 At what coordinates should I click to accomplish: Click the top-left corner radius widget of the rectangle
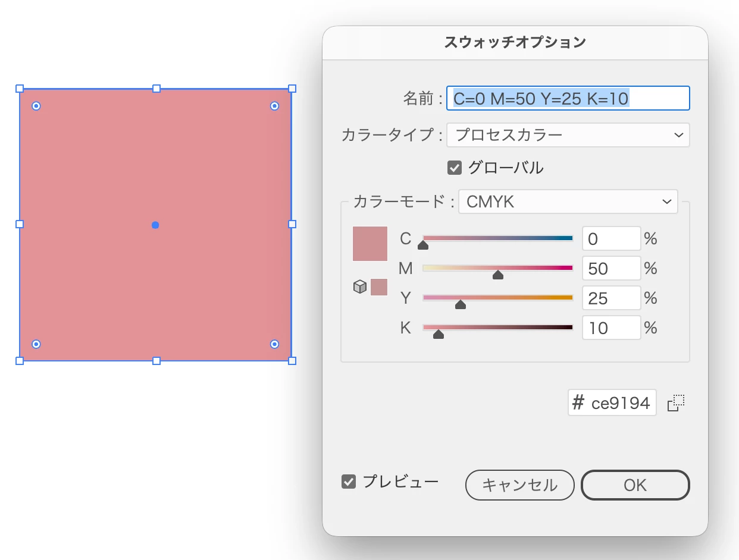pyautogui.click(x=36, y=106)
